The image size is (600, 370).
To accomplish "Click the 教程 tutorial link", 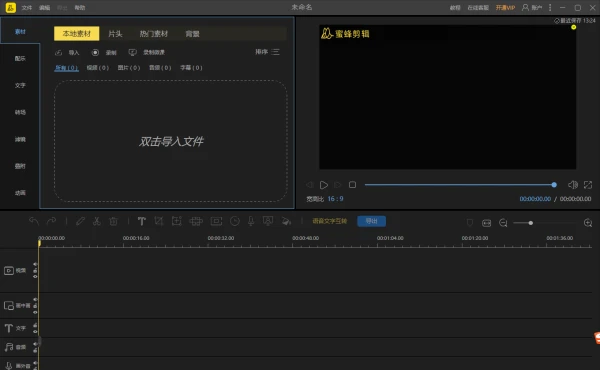I will tap(455, 8).
